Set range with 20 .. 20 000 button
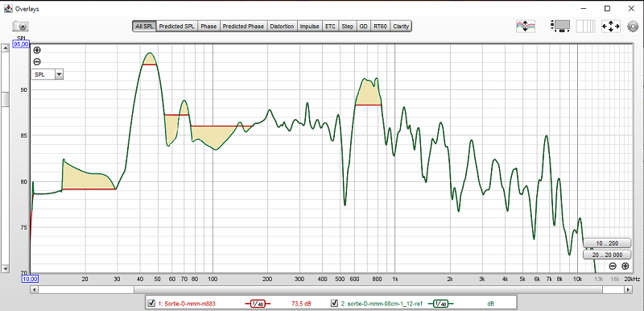The width and height of the screenshot is (644, 311). point(607,255)
